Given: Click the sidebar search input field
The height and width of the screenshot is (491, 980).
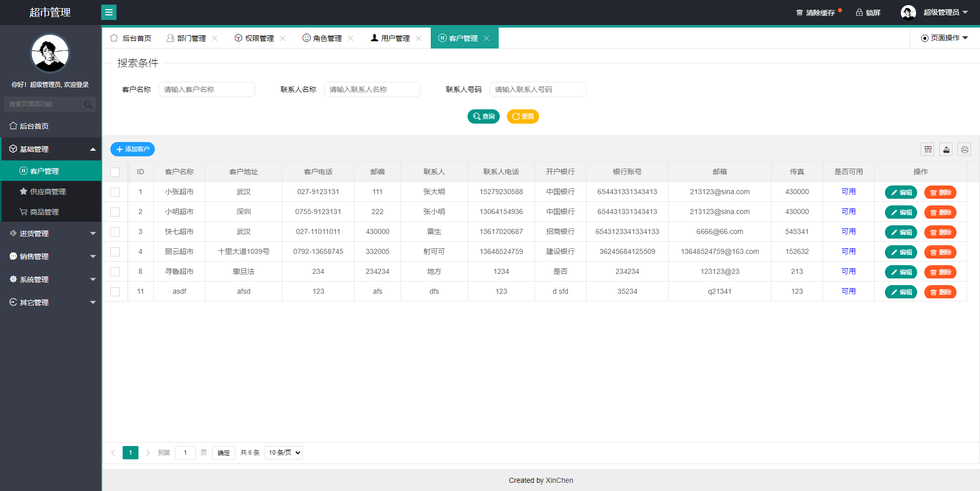Looking at the screenshot, I should point(50,104).
